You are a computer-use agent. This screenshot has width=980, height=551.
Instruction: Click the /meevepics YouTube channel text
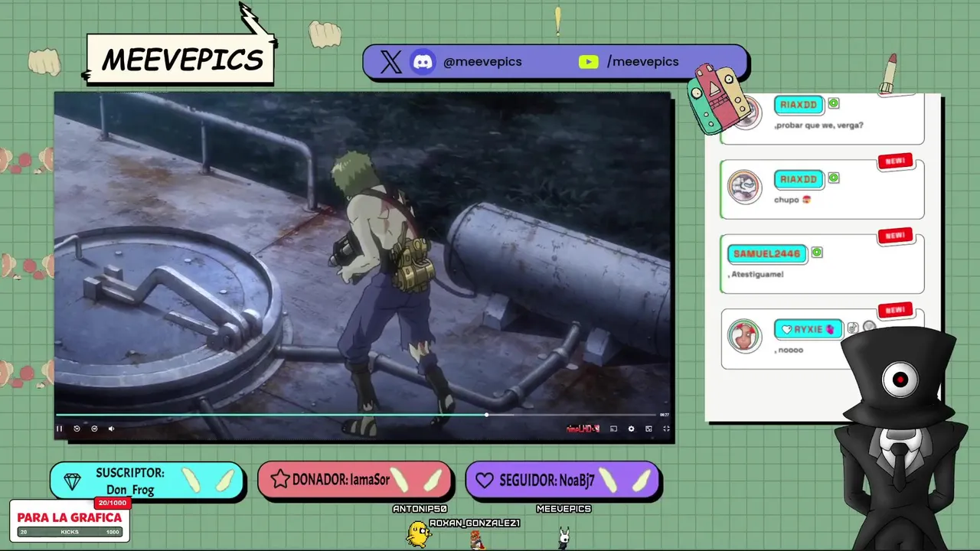[642, 62]
